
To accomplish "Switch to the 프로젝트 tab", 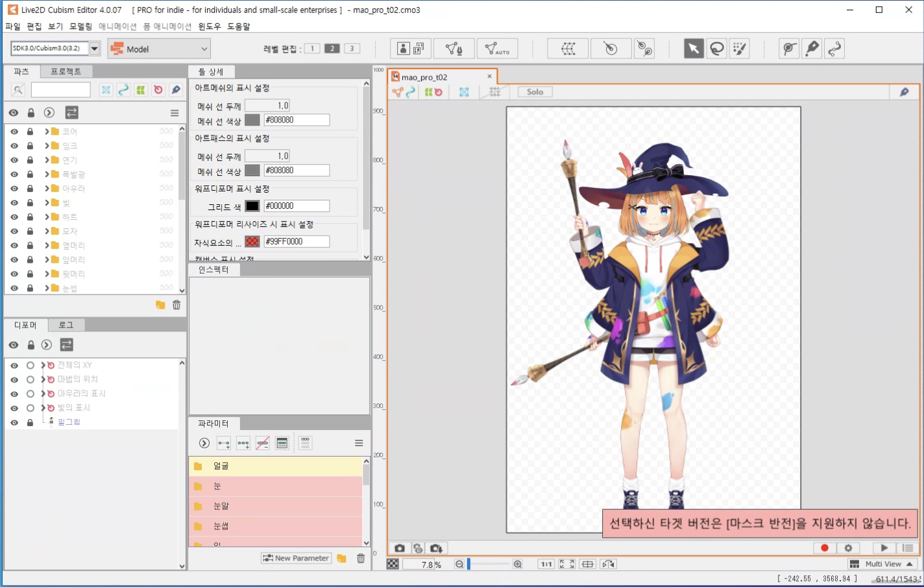I will coord(66,71).
